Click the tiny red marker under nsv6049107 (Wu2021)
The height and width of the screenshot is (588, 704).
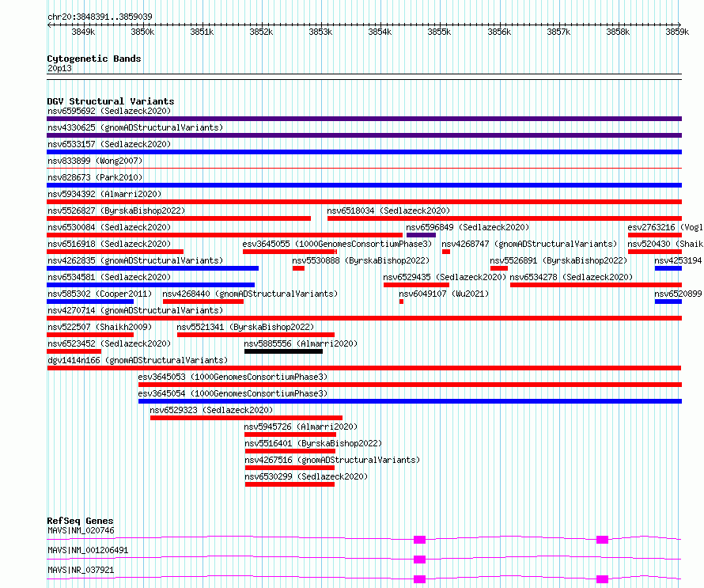(401, 302)
